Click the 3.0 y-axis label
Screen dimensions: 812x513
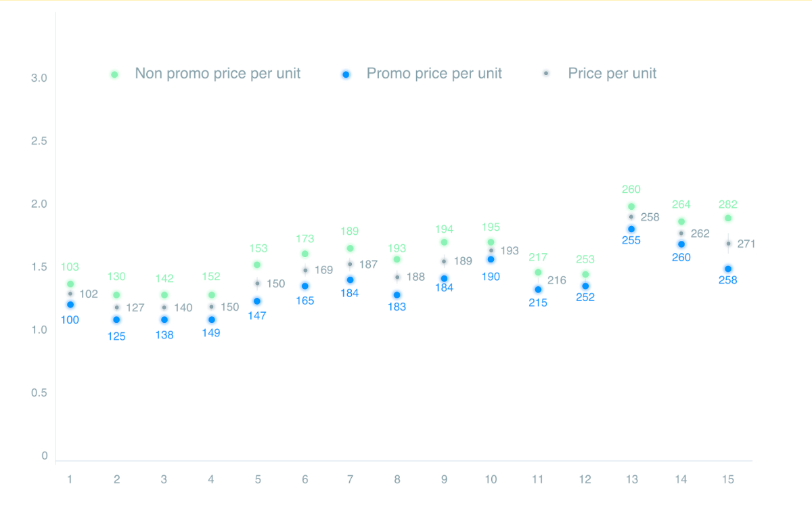(x=39, y=79)
